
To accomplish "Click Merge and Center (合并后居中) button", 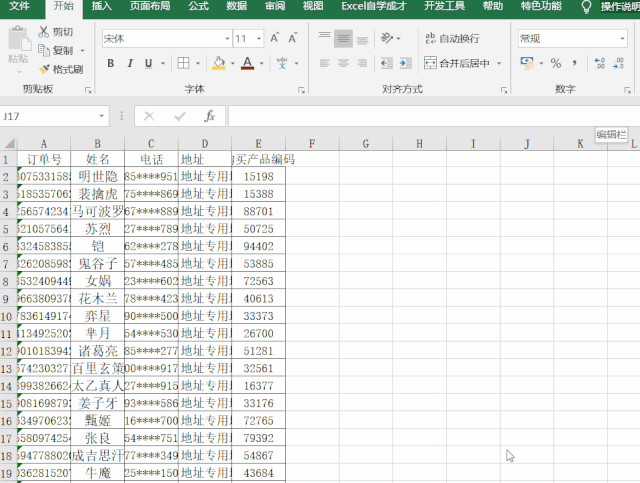I will click(456, 63).
